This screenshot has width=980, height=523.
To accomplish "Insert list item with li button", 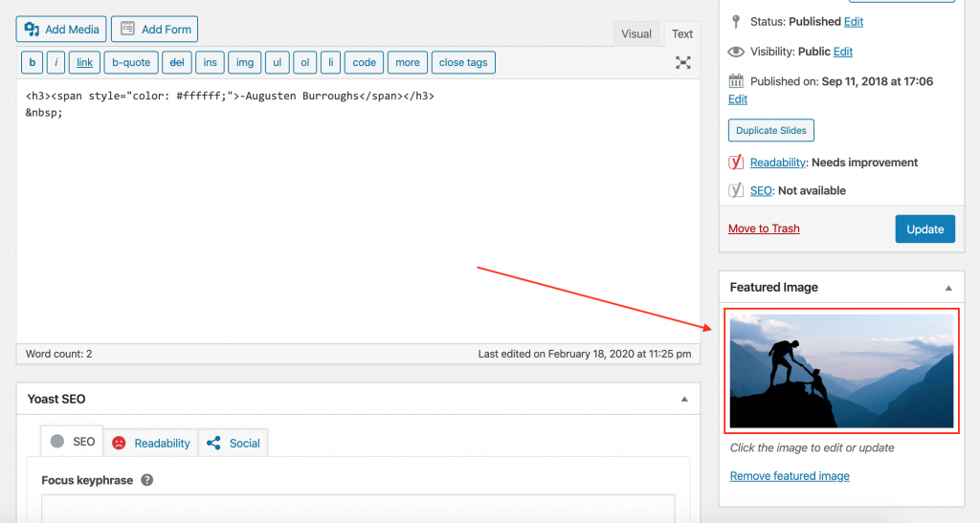I will [x=330, y=62].
